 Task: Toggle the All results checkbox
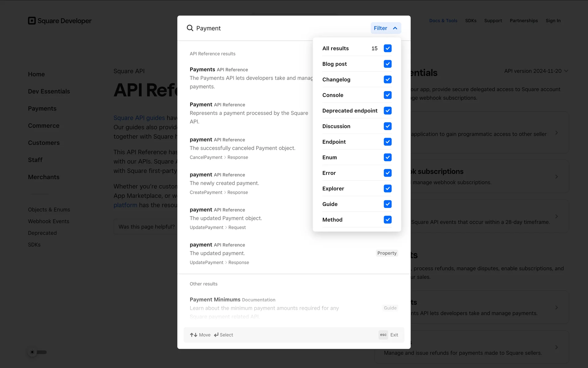pos(387,48)
